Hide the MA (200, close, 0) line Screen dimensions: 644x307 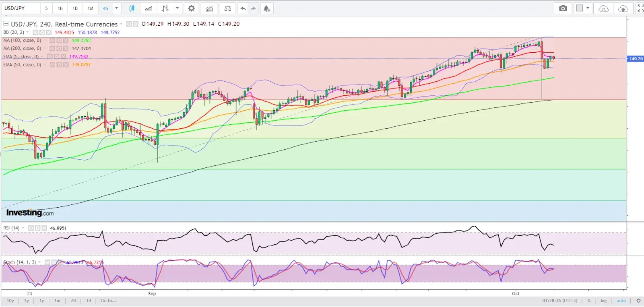(x=52, y=49)
